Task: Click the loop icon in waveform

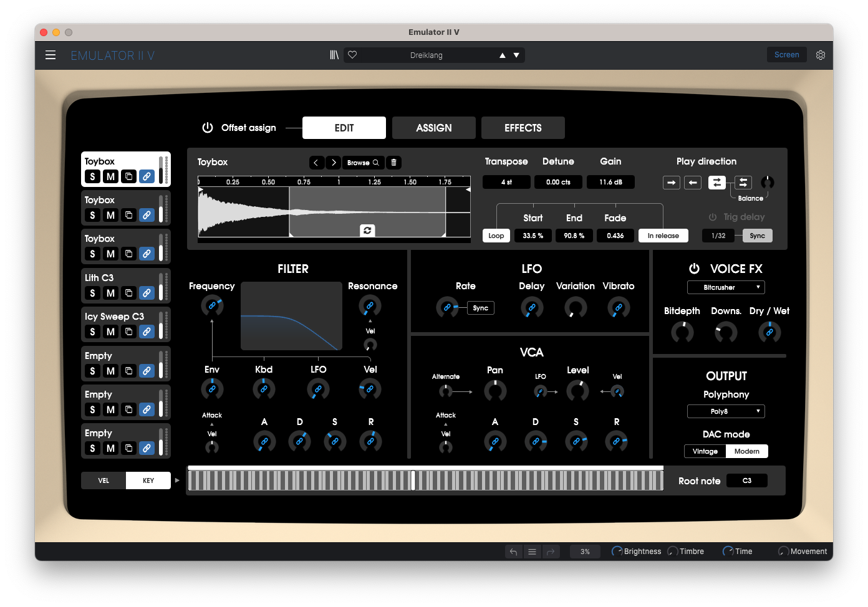Action: point(367,231)
